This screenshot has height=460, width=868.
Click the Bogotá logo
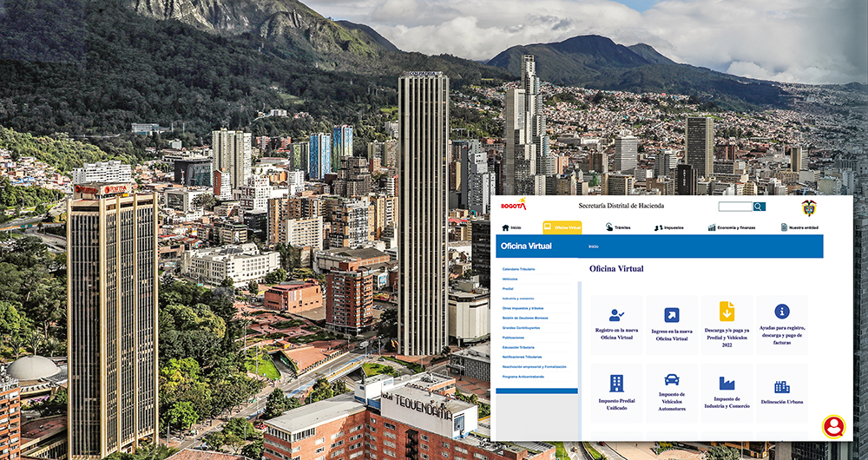[514, 206]
